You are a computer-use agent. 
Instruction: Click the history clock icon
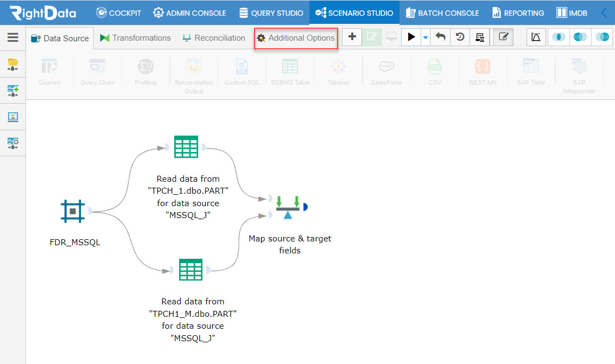point(460,37)
